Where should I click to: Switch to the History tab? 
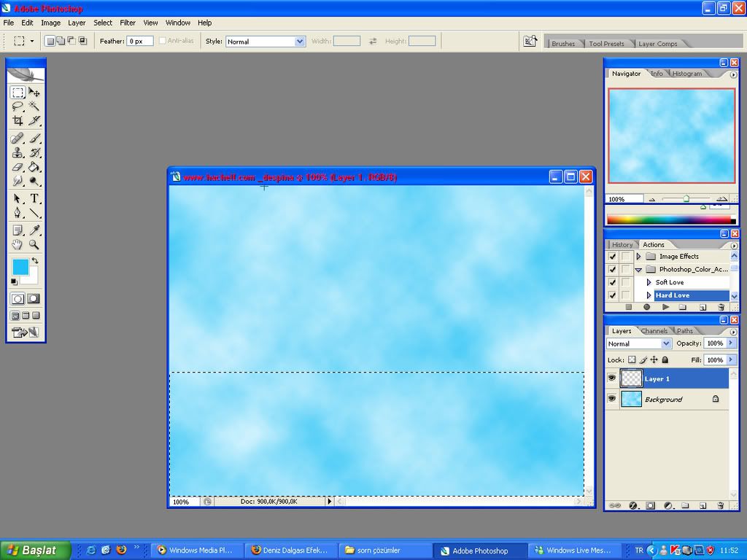point(622,244)
